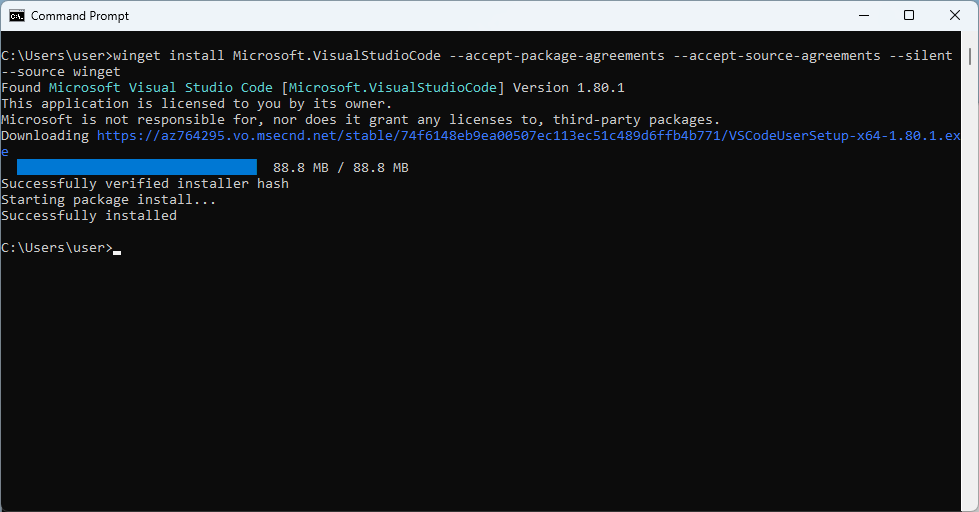The height and width of the screenshot is (512, 979).
Task: Minimize the Command Prompt window
Action: click(x=863, y=16)
